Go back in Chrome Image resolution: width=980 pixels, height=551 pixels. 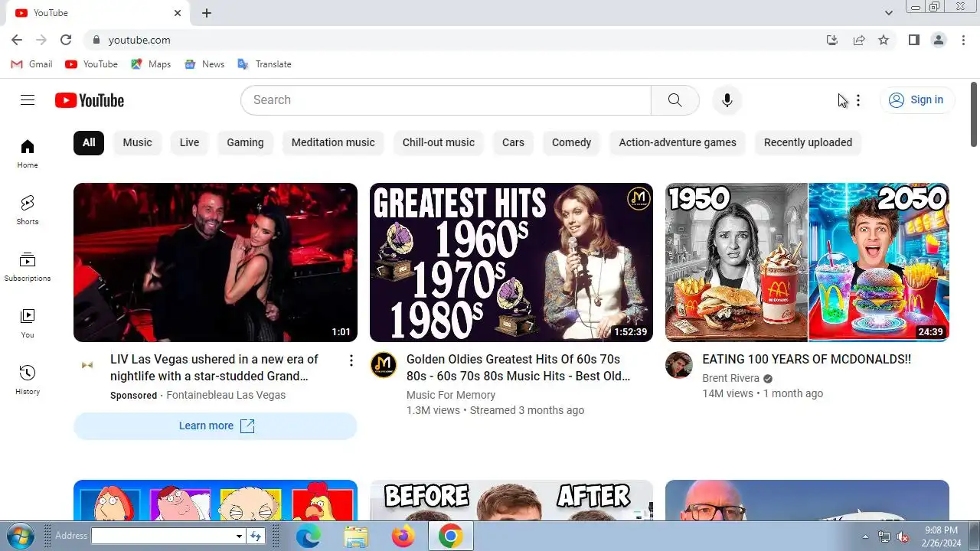17,40
